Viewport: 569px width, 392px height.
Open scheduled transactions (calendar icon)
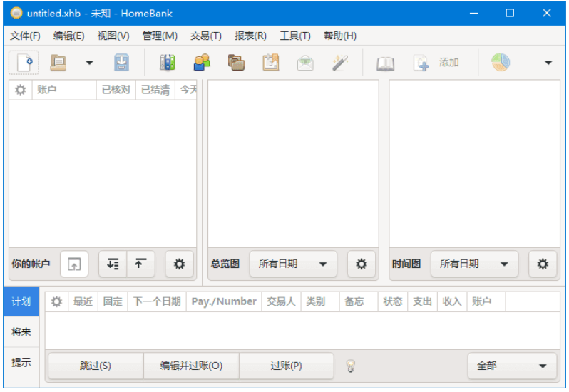pyautogui.click(x=271, y=63)
